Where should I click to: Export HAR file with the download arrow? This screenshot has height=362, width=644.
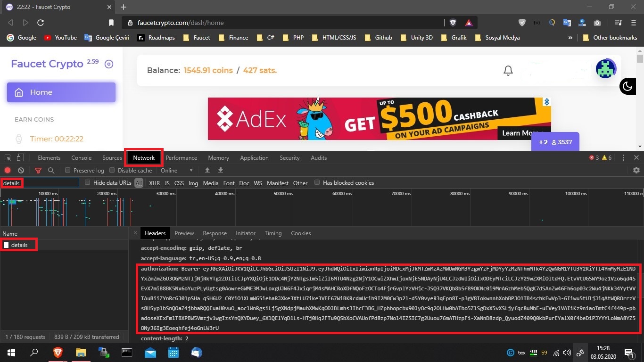coord(220,170)
